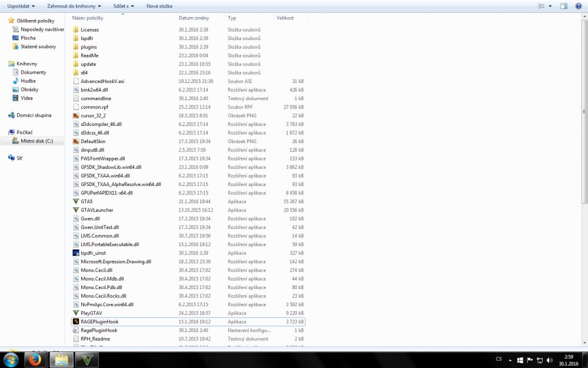Select Gwen.UnitTest.dll file name
This screenshot has height=368, width=588.
[100, 227]
